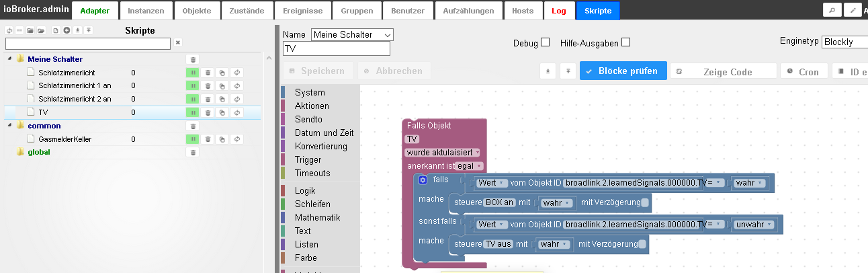Copy the GasmelderKeller script
This screenshot has width=868, height=273.
click(x=222, y=139)
